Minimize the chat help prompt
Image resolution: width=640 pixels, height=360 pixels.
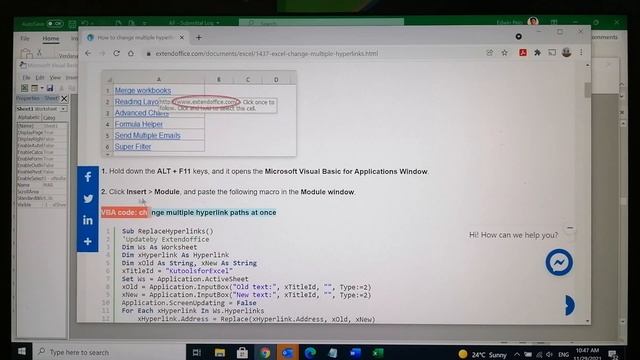pyautogui.click(x=570, y=228)
